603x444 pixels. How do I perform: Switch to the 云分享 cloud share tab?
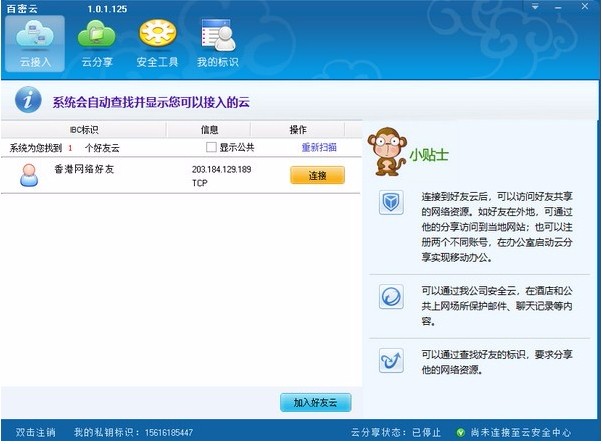coord(97,44)
